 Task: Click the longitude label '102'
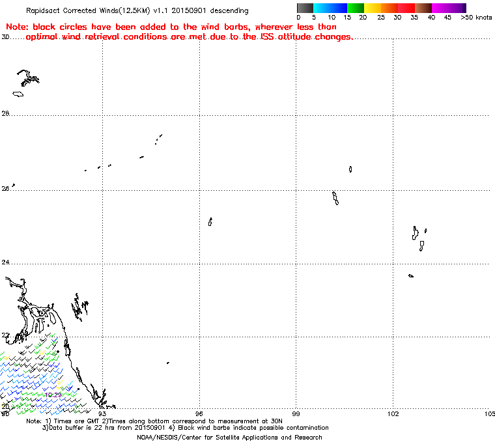pos(393,413)
